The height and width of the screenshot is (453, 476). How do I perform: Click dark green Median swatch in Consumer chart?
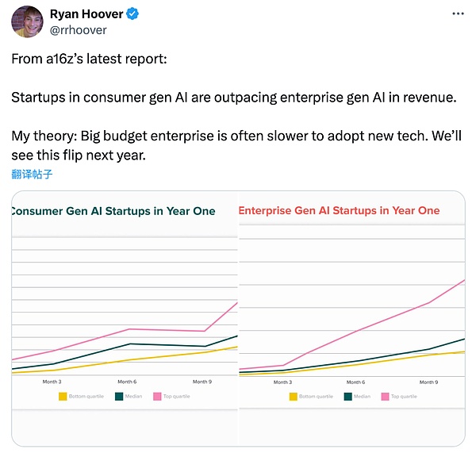tap(119, 396)
